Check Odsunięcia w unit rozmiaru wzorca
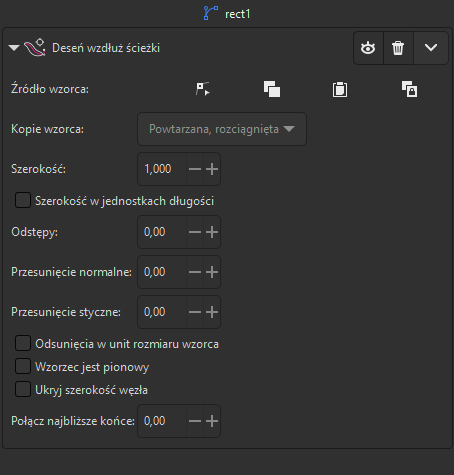Viewport: 454px width, 475px height. coord(23,343)
